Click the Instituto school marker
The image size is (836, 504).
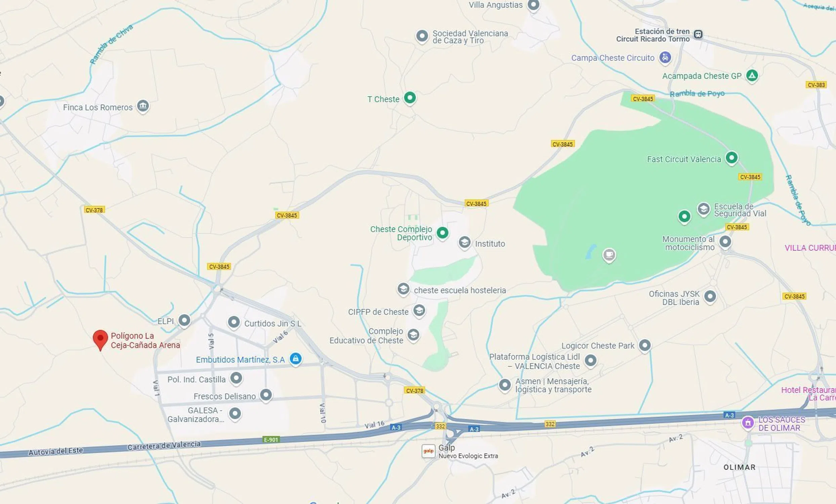465,243
